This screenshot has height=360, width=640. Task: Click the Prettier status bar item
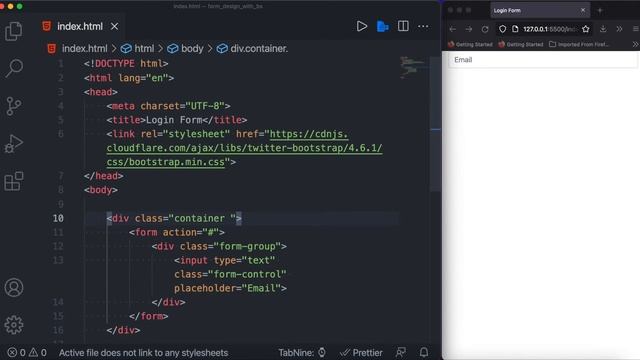point(361,353)
